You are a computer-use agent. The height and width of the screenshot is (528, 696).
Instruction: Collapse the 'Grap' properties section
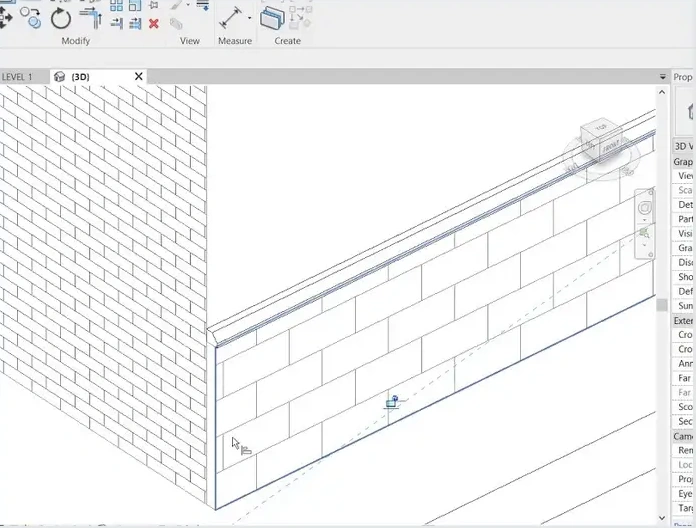click(x=684, y=162)
